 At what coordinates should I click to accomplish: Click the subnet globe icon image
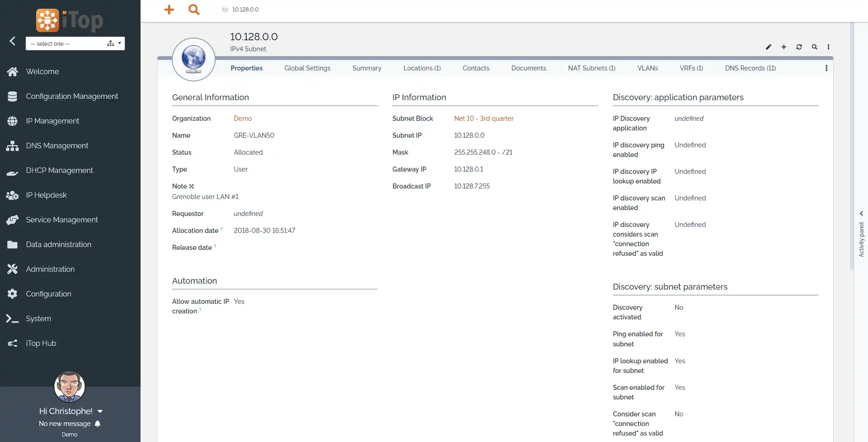point(194,59)
